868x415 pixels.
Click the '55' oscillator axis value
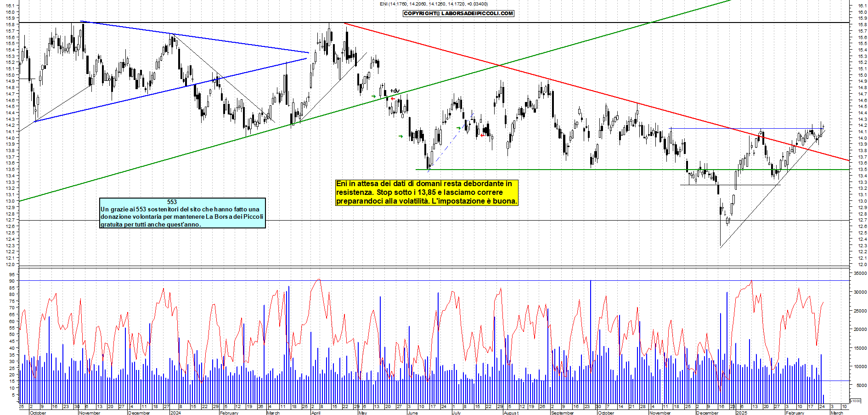[x=12, y=328]
